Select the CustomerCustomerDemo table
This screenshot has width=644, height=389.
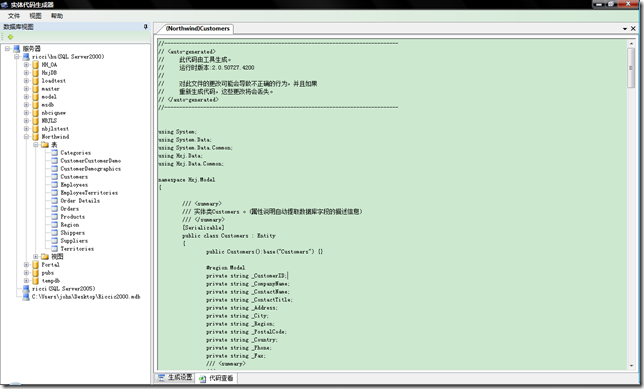coord(90,161)
